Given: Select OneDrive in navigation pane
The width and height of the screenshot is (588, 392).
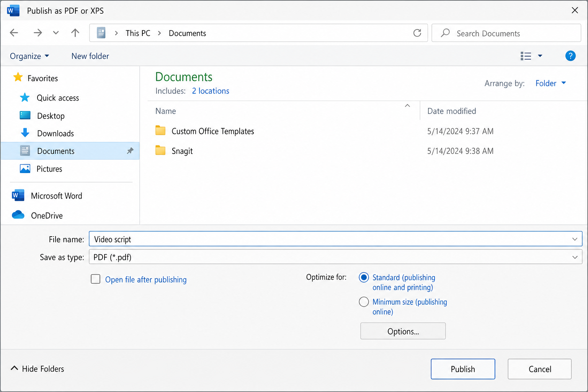Looking at the screenshot, I should click(47, 216).
